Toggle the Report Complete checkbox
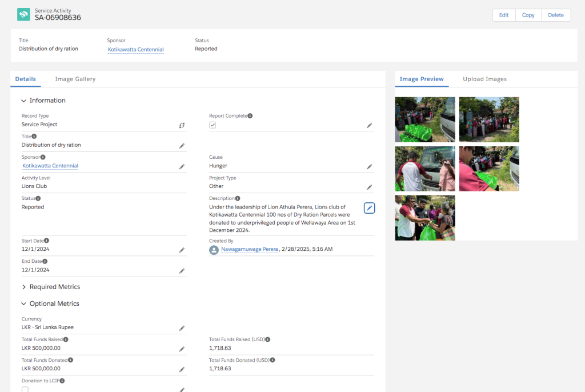 pyautogui.click(x=213, y=125)
